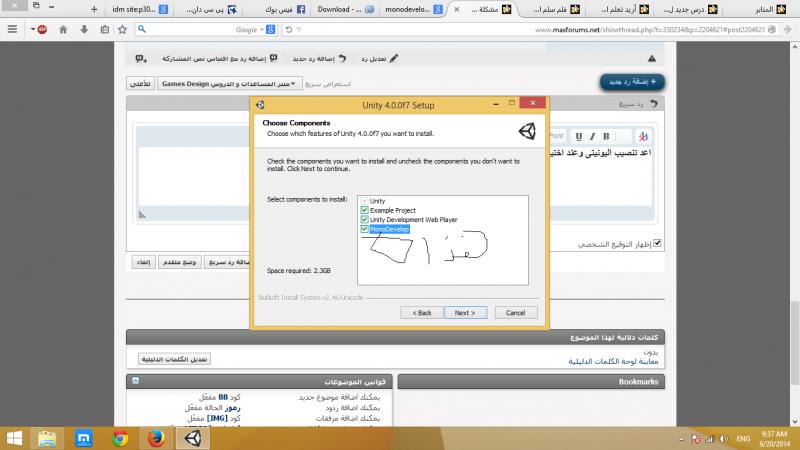Screen dimensions: 800x450
Task: Open the browser hamburger main menu
Action: click(12, 30)
